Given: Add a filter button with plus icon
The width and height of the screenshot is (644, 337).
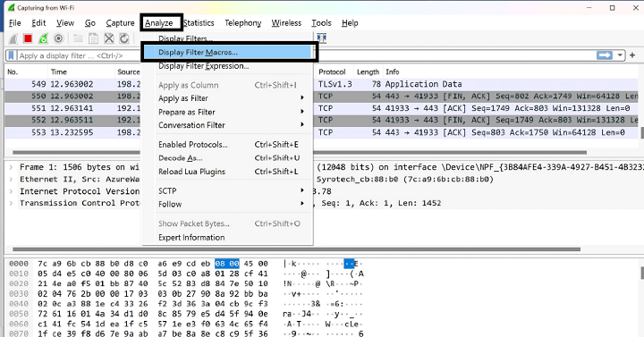Looking at the screenshot, I should pos(632,55).
